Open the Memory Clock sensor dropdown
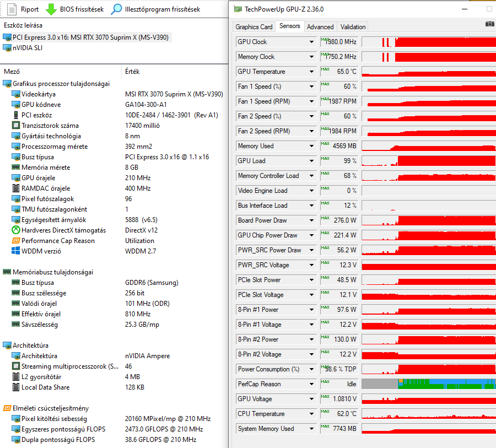 click(x=311, y=57)
